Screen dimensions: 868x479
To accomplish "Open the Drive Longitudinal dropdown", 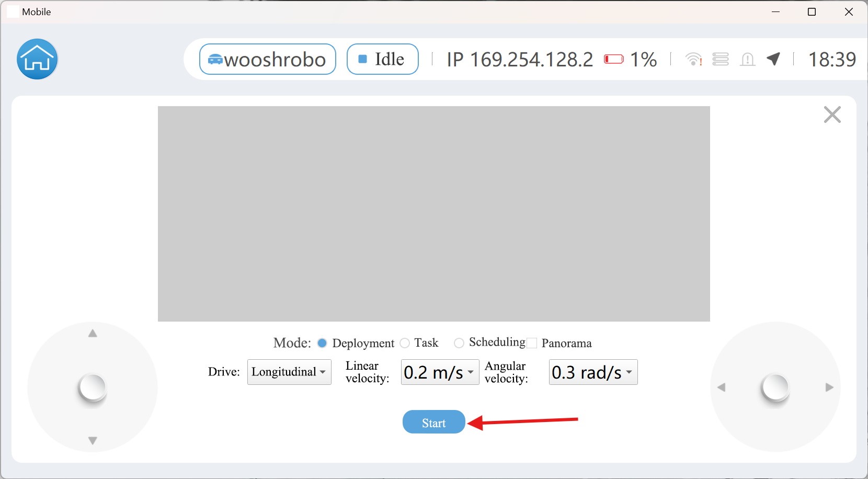I will (289, 372).
